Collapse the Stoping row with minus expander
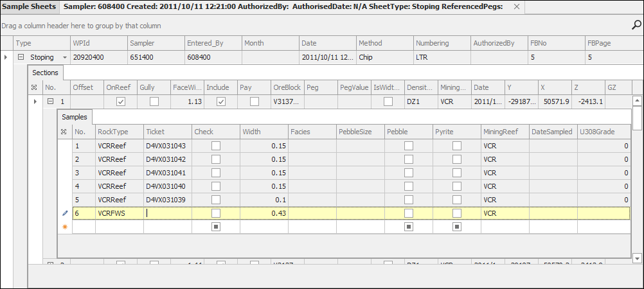Screen dimensions: 644x289 (x=21, y=58)
